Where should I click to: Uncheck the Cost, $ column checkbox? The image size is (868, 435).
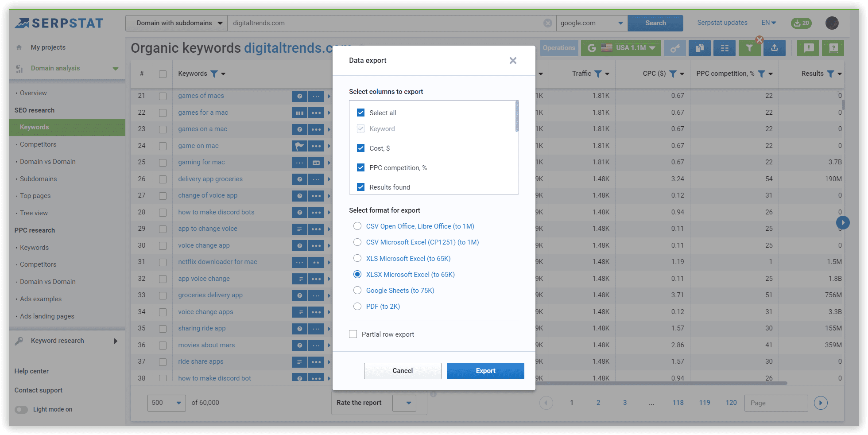point(360,148)
